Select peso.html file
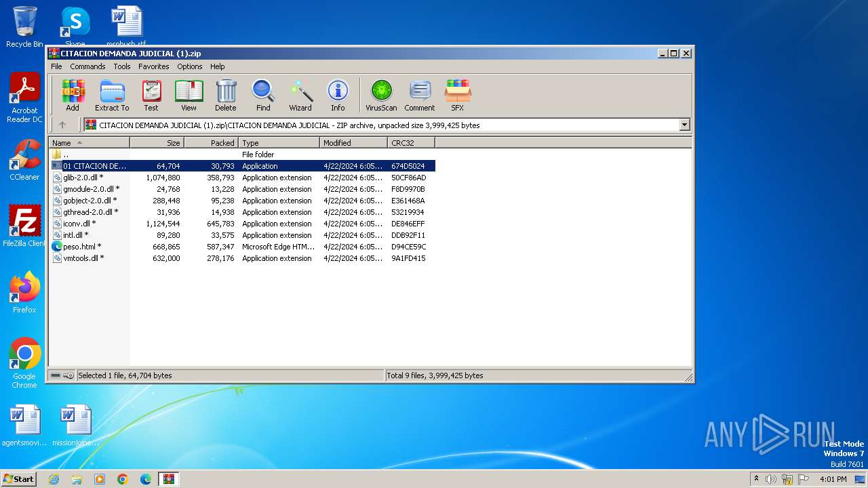 242,247
